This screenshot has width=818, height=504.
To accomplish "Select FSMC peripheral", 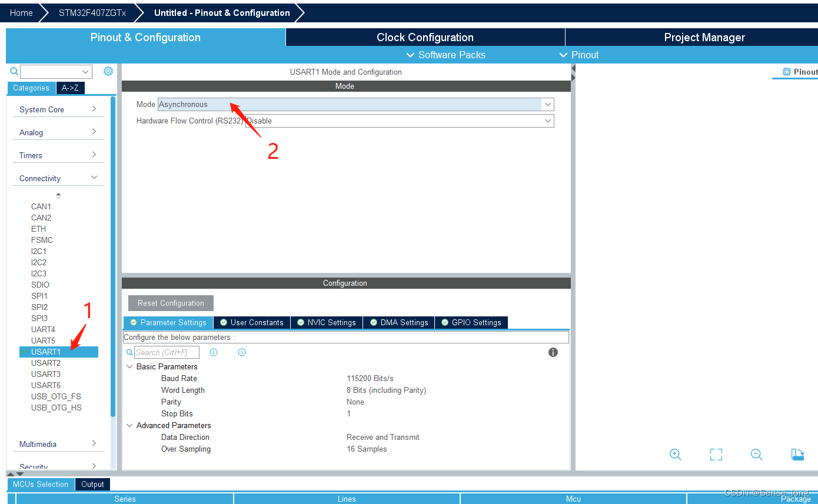I will tap(42, 240).
